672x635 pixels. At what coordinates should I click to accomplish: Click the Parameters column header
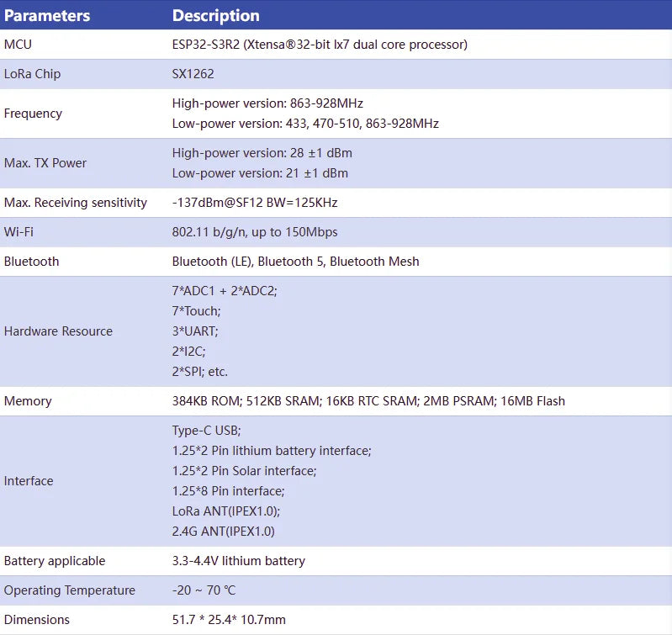click(x=47, y=15)
